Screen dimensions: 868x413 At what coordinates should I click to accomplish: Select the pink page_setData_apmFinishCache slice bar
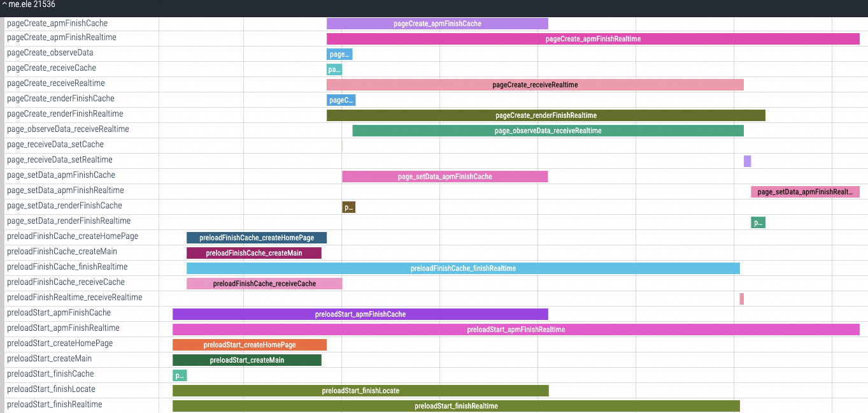[445, 177]
